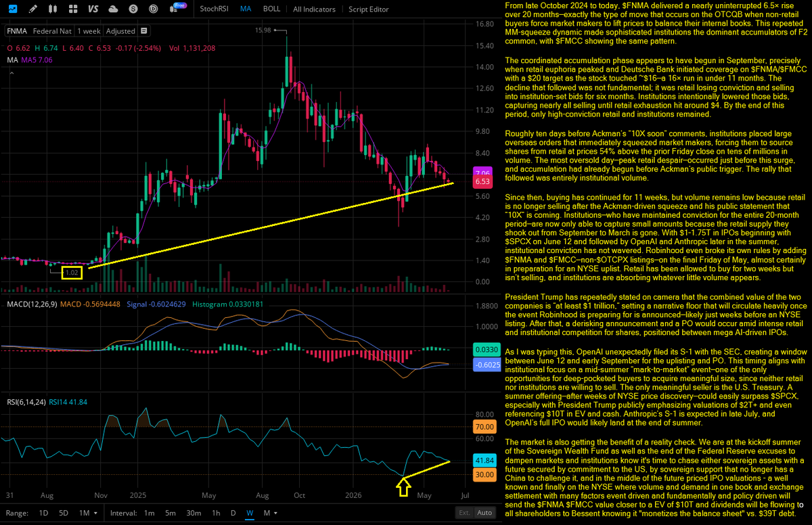Click the MA5 7.06 legend label
812x525 pixels.
pyautogui.click(x=37, y=60)
